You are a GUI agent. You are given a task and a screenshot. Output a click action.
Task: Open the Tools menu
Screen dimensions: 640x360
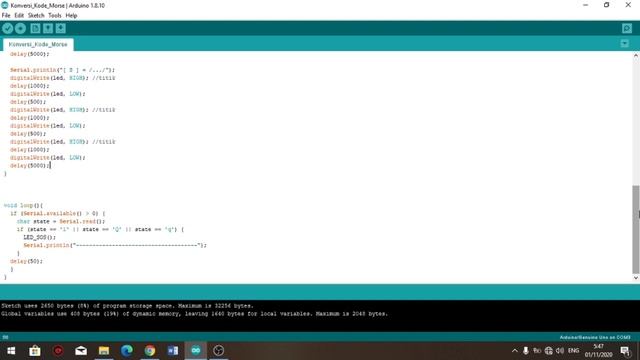(55, 16)
